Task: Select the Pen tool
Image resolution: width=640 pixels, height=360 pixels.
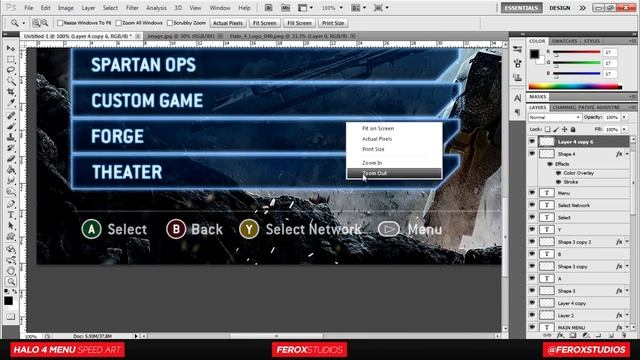Action: pos(11,204)
